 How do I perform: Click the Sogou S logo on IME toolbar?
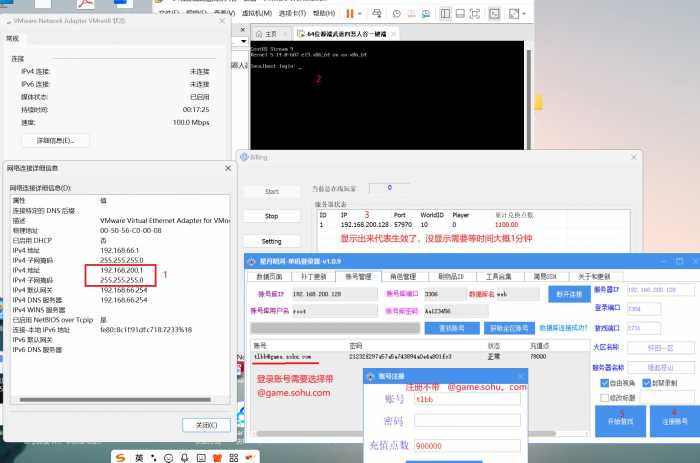[121, 458]
